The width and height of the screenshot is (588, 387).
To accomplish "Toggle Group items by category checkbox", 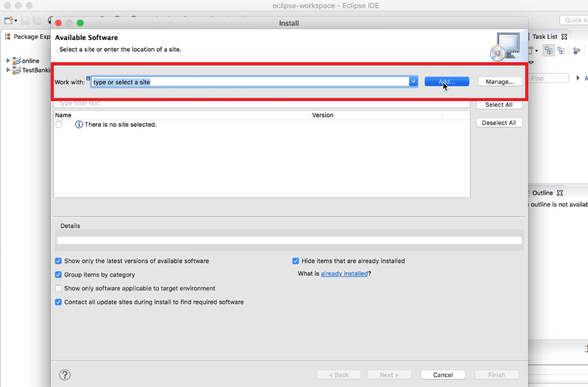I will click(x=58, y=275).
